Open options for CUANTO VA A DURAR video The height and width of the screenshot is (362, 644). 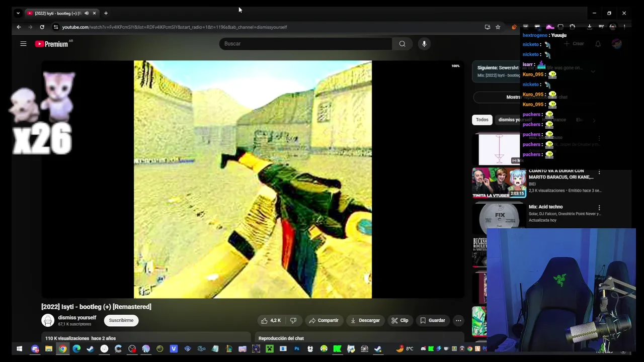tap(599, 172)
